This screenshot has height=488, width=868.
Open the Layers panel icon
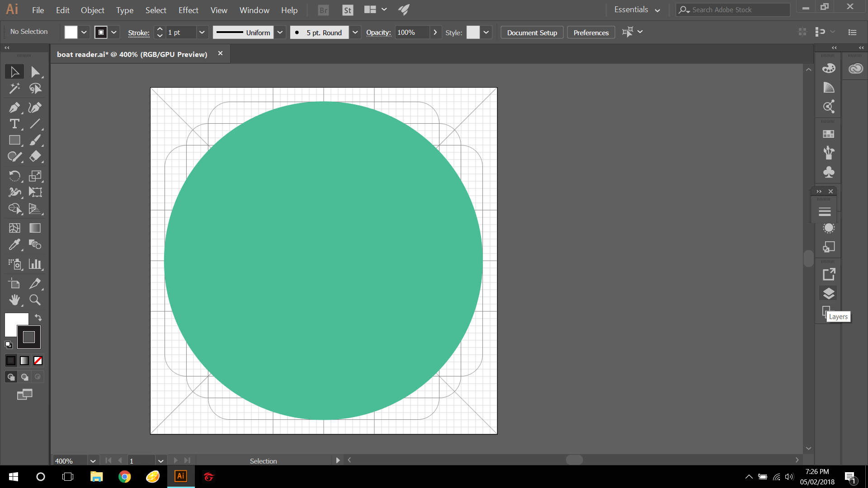point(829,293)
